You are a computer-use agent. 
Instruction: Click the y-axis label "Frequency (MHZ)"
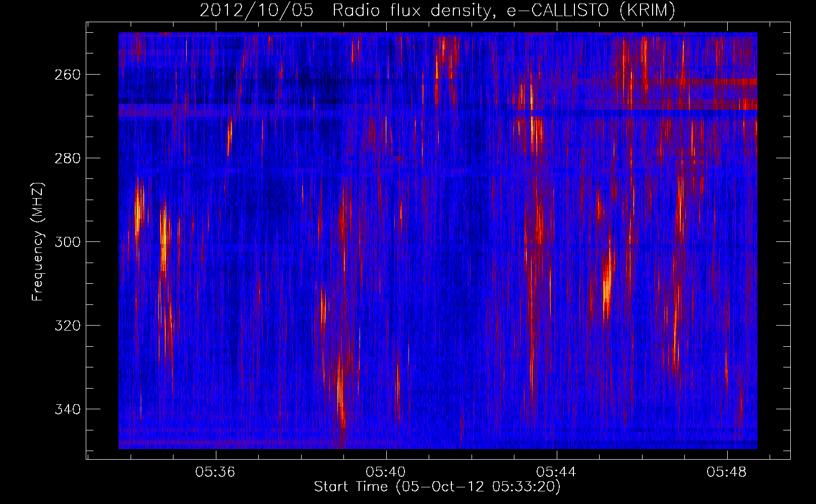point(38,241)
